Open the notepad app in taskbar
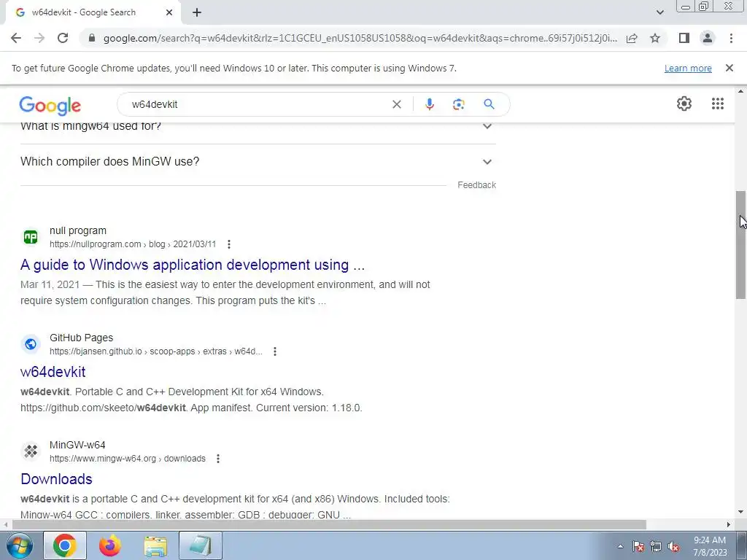The height and width of the screenshot is (560, 747). point(201,545)
